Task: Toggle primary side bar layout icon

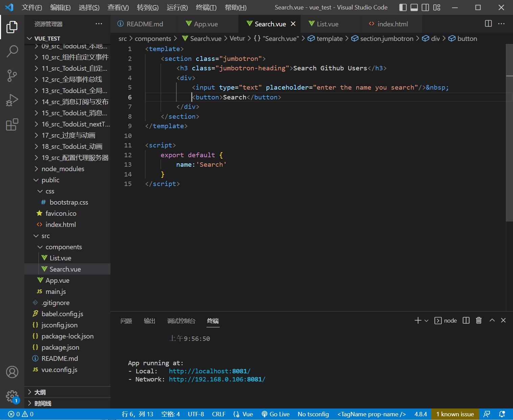Action: click(403, 7)
